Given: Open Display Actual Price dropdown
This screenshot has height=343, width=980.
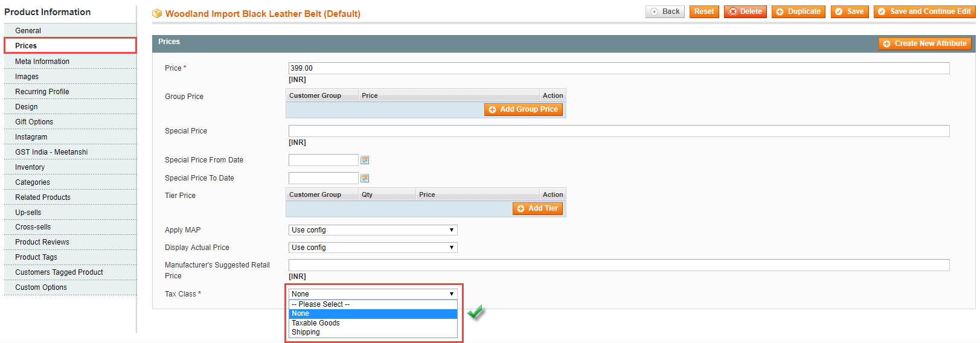Looking at the screenshot, I should (373, 248).
